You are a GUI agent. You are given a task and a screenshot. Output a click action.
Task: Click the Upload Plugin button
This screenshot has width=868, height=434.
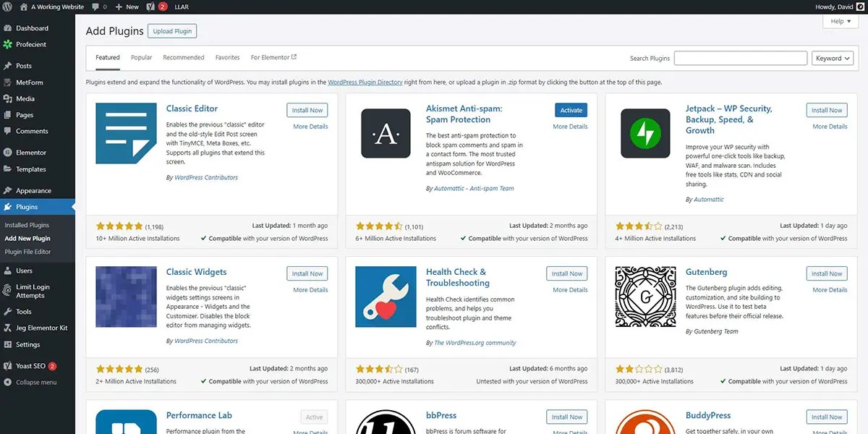click(x=171, y=31)
